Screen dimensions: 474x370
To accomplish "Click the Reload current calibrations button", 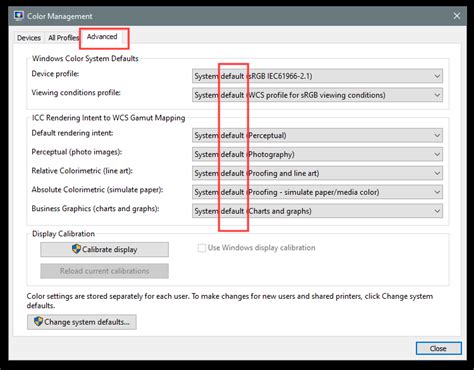I will click(x=104, y=271).
